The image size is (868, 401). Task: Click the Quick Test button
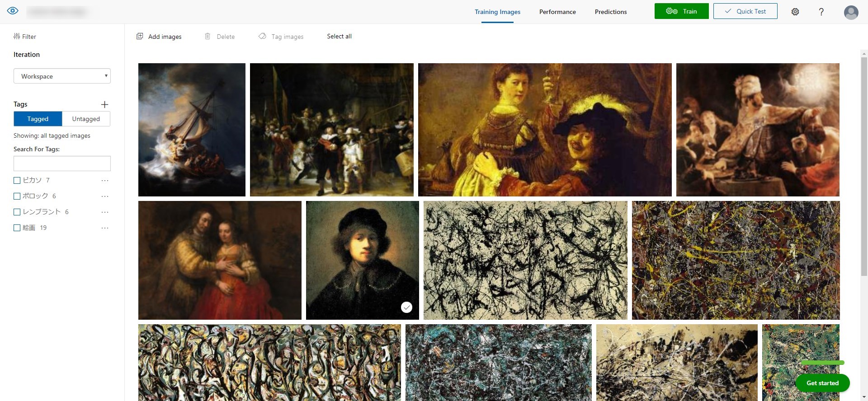(745, 11)
